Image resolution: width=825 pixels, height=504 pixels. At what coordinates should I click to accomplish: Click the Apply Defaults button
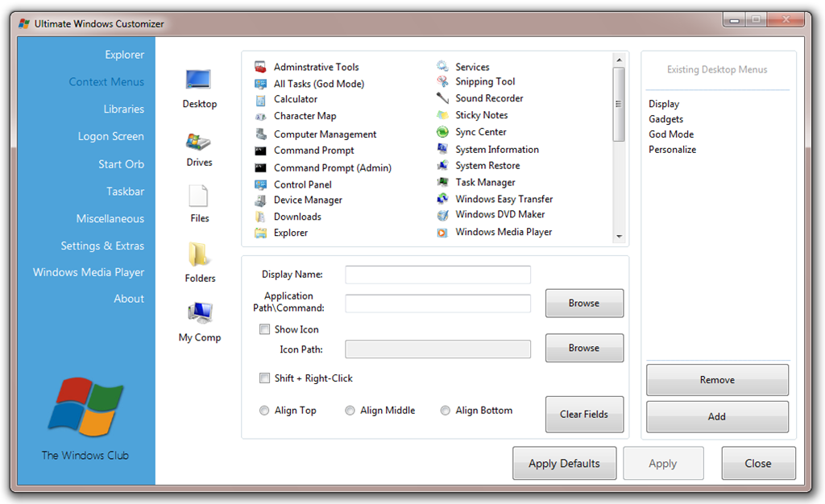[564, 464]
